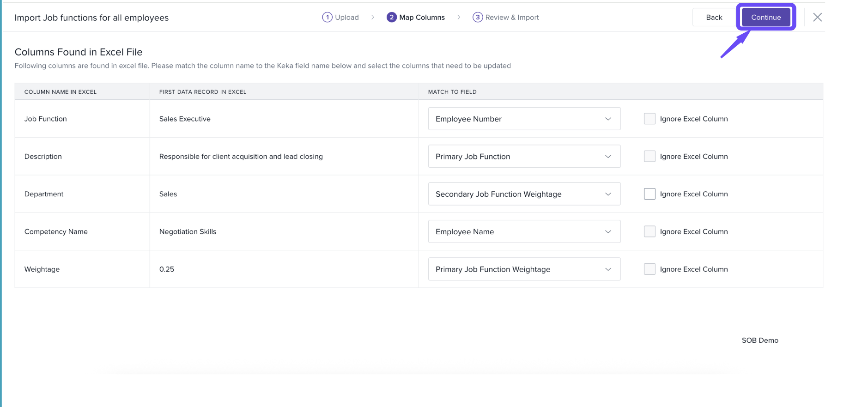The height and width of the screenshot is (407, 868).
Task: Enable Ignore Excel Column for Job Function
Action: [x=649, y=119]
